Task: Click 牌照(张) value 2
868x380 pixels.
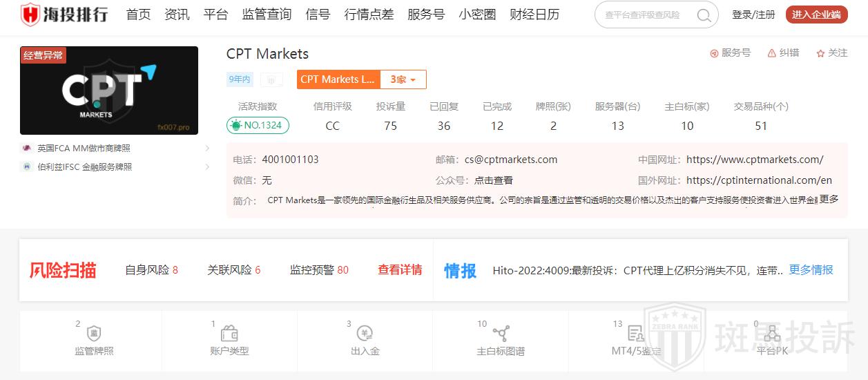Action: tap(553, 126)
